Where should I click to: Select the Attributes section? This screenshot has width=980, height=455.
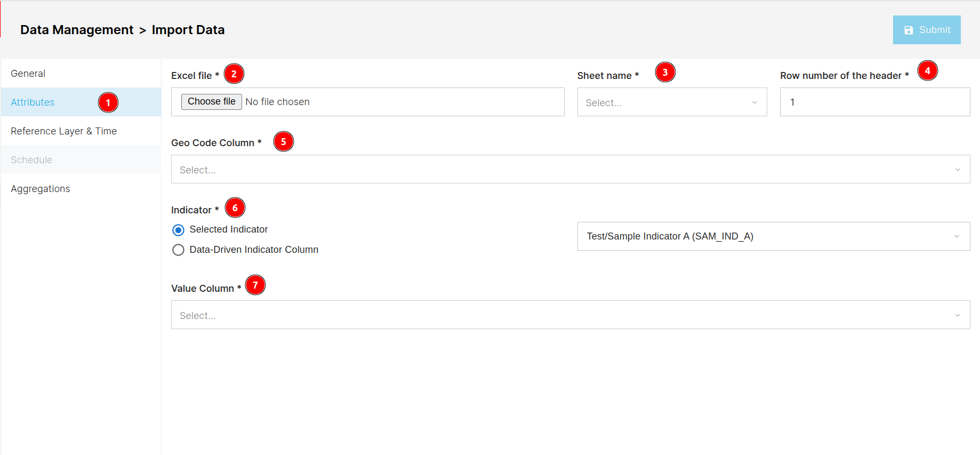coord(81,102)
